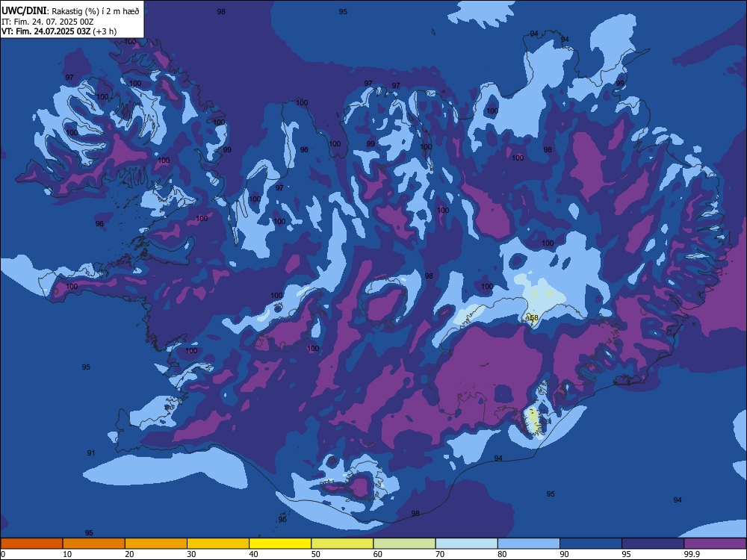Screen dimensions: 747x560
Task: Click the 'VT: Fim. 24.07.2025 03Z (+3 h)' line
Action: point(59,32)
